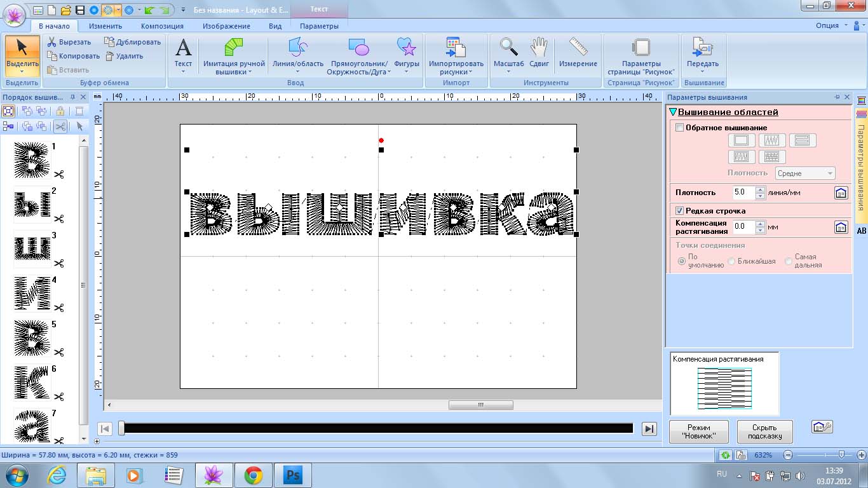Click the zoom slider in status bar
Image resolution: width=868 pixels, height=488 pixels.
click(x=841, y=455)
